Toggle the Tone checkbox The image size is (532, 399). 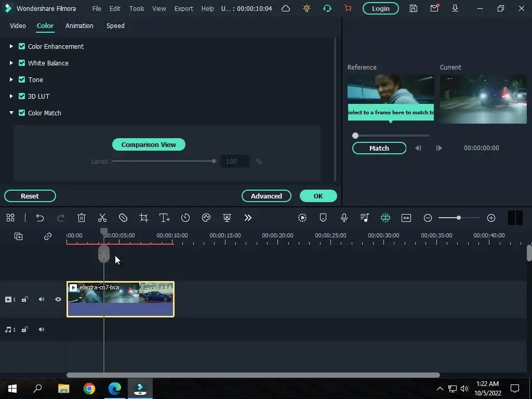pyautogui.click(x=22, y=79)
